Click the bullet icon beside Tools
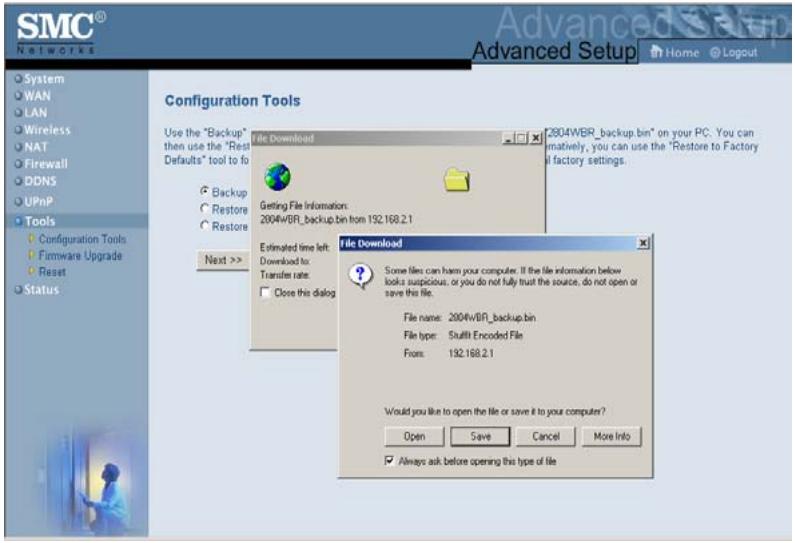Viewport: 795px width, 543px height. (x=18, y=221)
